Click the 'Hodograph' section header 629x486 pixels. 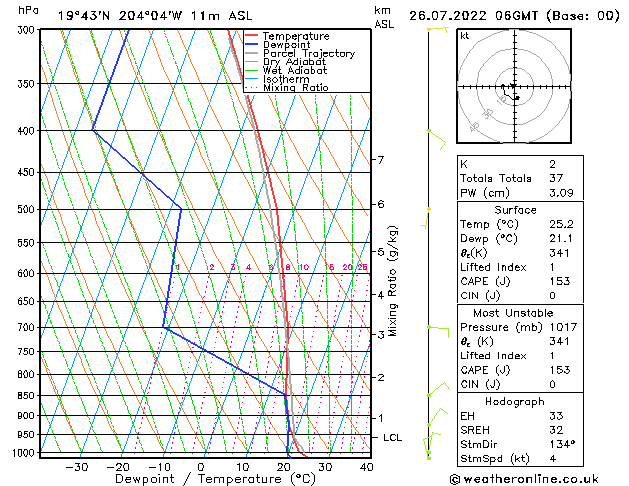click(515, 402)
